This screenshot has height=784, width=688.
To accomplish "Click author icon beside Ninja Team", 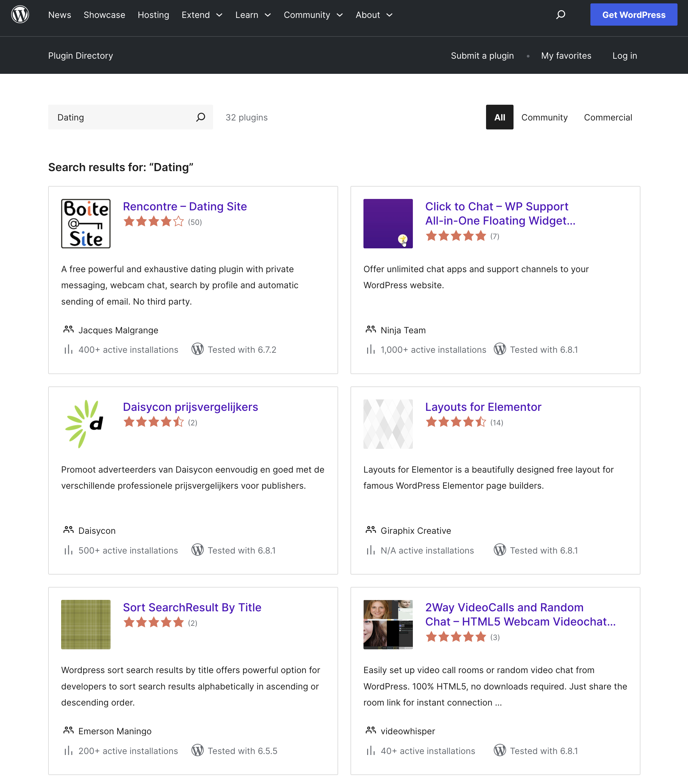I will point(371,330).
